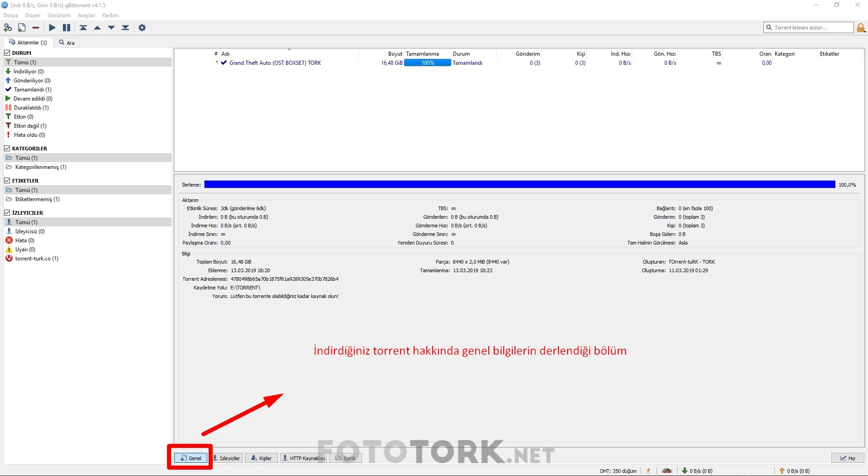
Task: Sort by the Adı column header
Action: [x=289, y=54]
